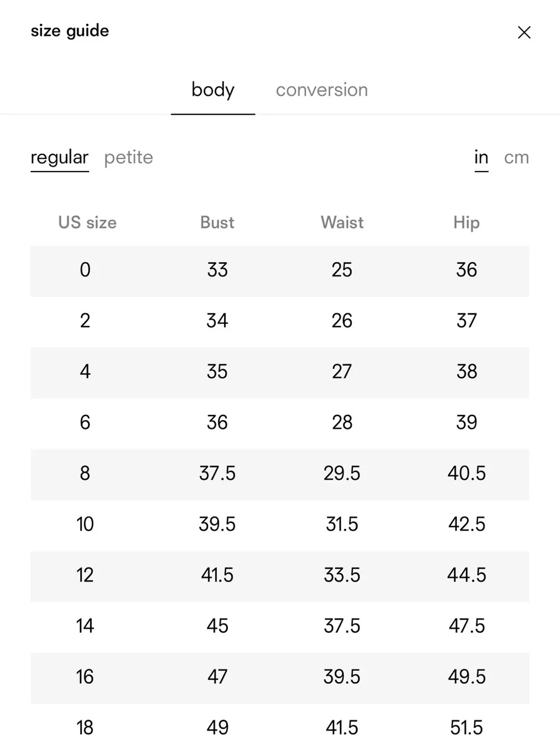This screenshot has width=560, height=747.
Task: Select inches unit option
Action: (x=482, y=157)
